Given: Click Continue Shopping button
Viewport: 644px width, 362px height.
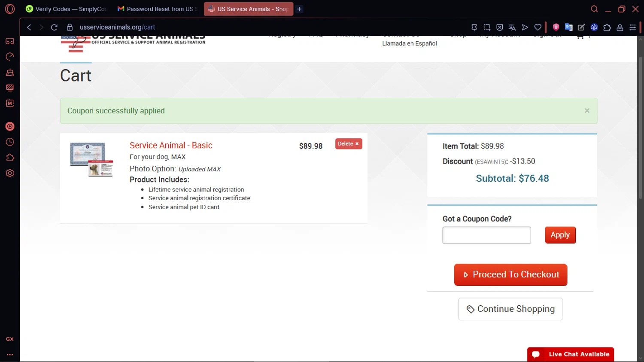Looking at the screenshot, I should click(510, 309).
